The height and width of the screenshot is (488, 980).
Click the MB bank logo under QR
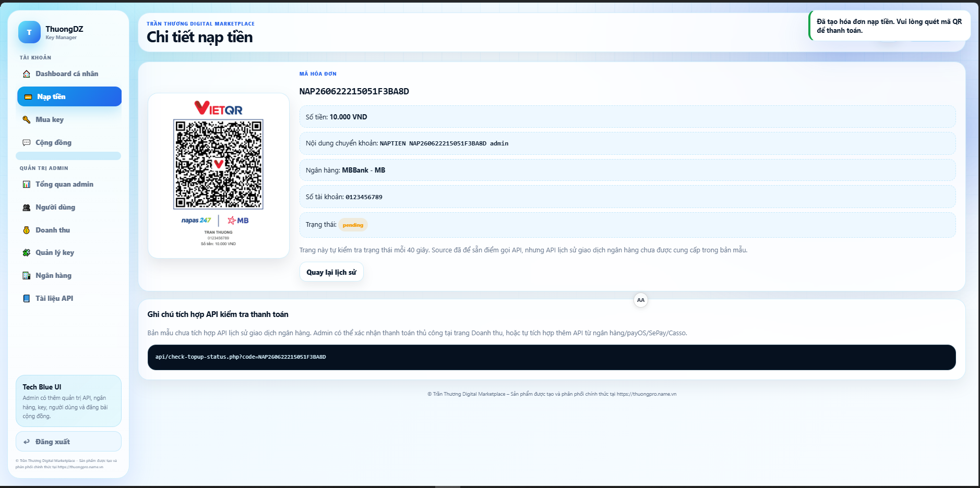click(238, 221)
